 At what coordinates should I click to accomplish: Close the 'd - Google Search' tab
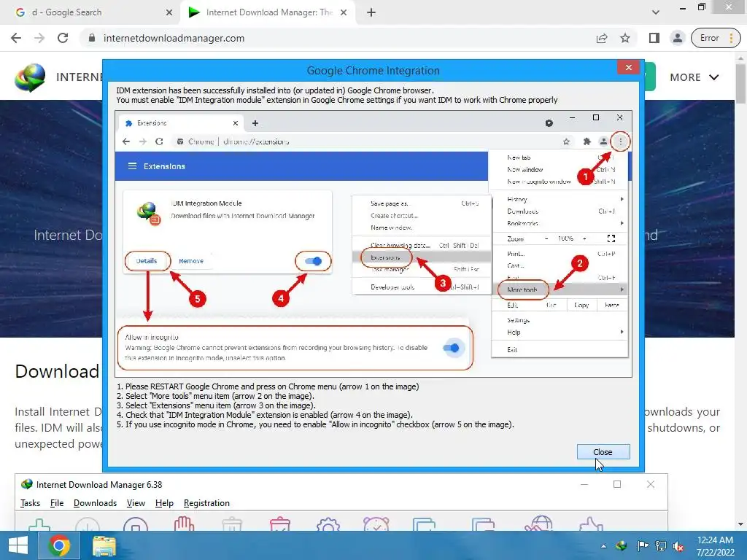(169, 12)
